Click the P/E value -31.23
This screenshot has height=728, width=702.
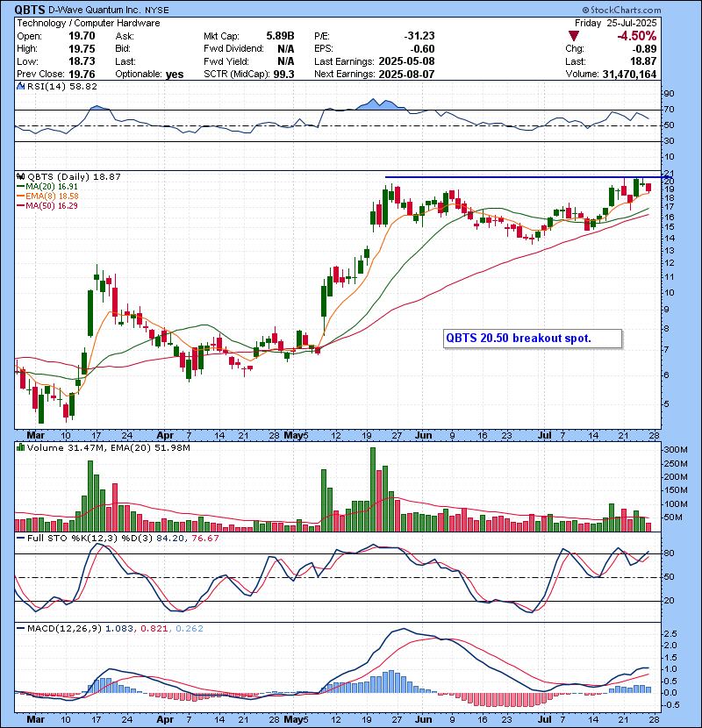(419, 36)
